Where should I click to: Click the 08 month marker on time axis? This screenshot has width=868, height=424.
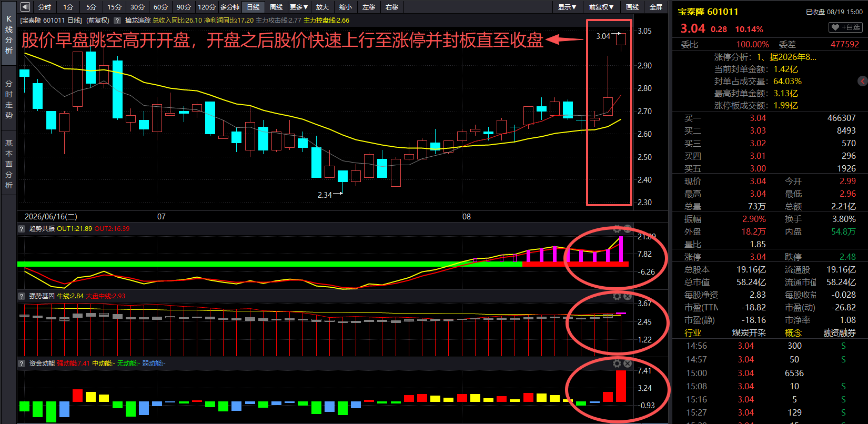(x=467, y=217)
